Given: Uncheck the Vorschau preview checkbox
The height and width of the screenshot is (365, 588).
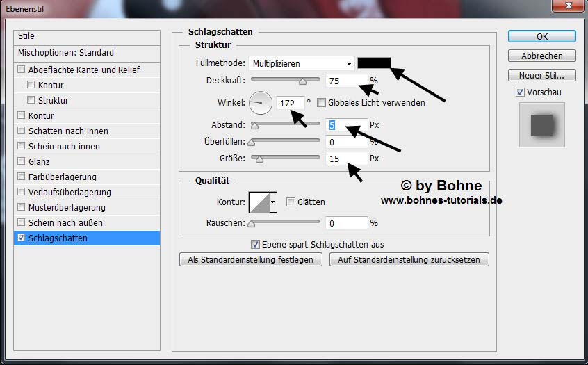Looking at the screenshot, I should (x=521, y=92).
